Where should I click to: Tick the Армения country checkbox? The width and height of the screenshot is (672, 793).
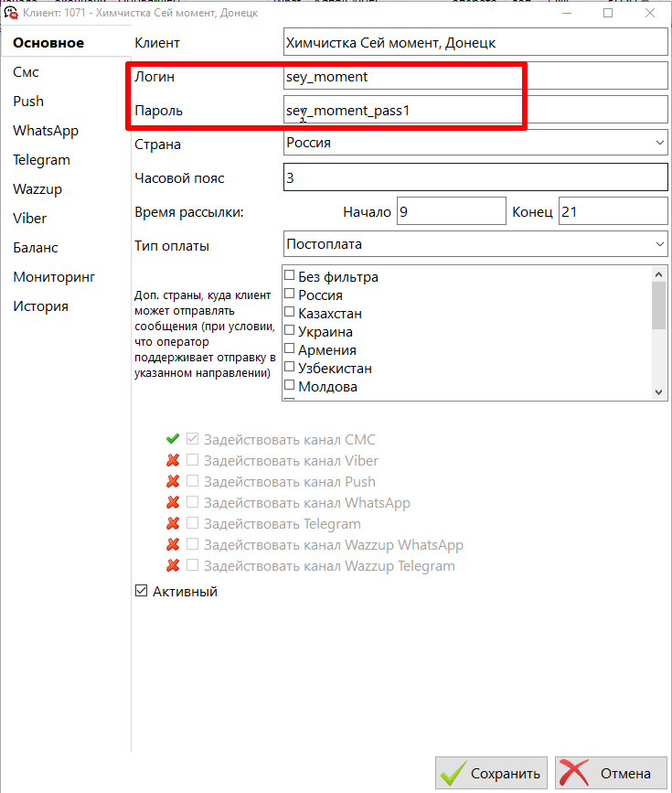290,349
